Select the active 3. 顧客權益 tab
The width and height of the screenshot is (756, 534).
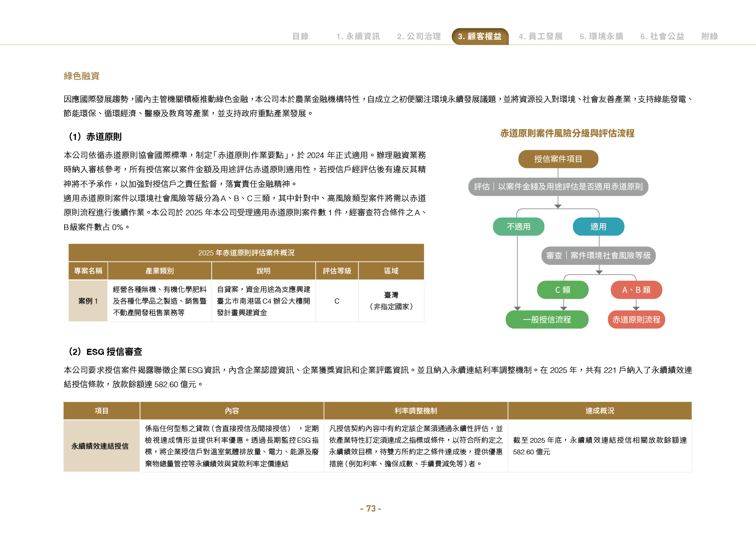coord(480,36)
